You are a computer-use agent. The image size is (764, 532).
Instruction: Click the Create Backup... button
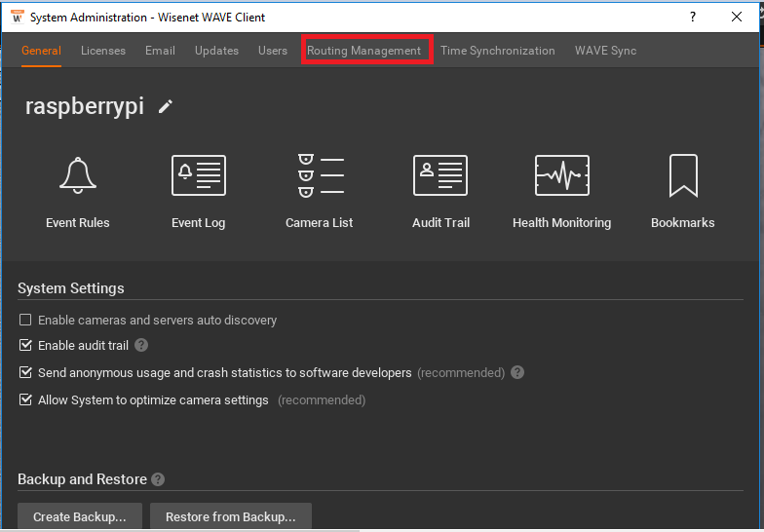pyautogui.click(x=80, y=516)
